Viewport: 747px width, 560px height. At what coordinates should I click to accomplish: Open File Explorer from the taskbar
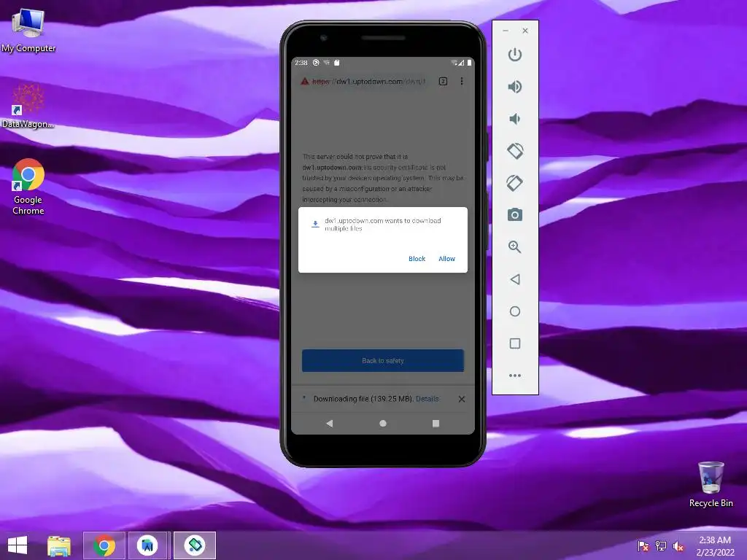pyautogui.click(x=59, y=545)
